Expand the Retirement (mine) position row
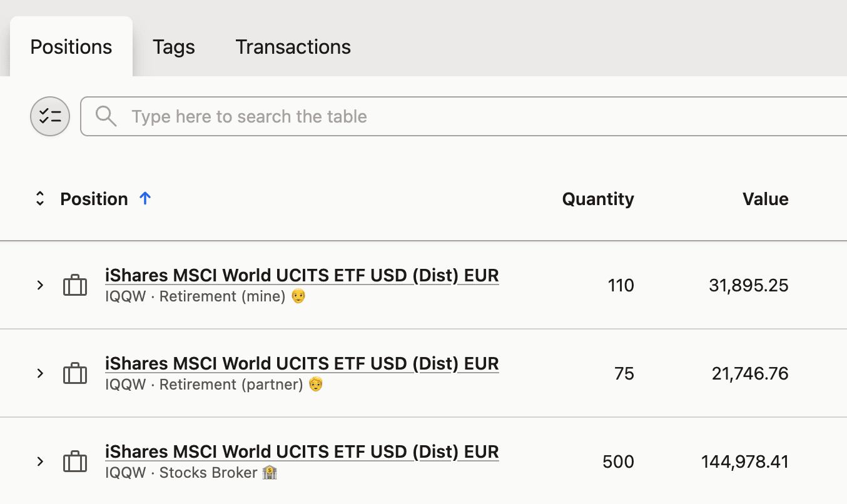Viewport: 847px width, 504px height. (x=40, y=286)
